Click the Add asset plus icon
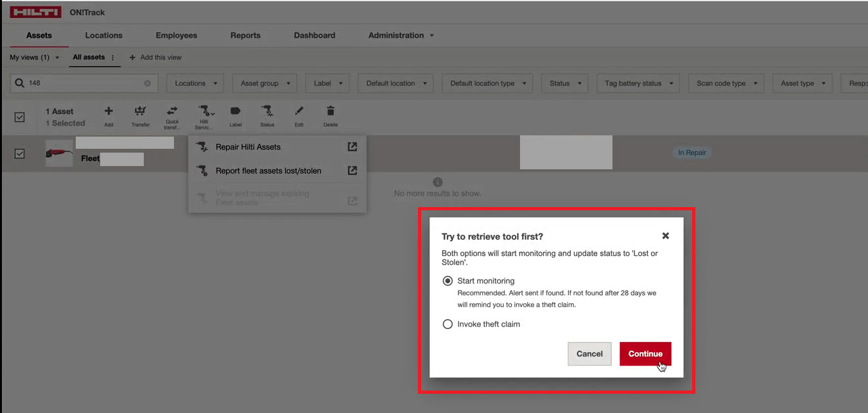The height and width of the screenshot is (413, 868). 108,112
